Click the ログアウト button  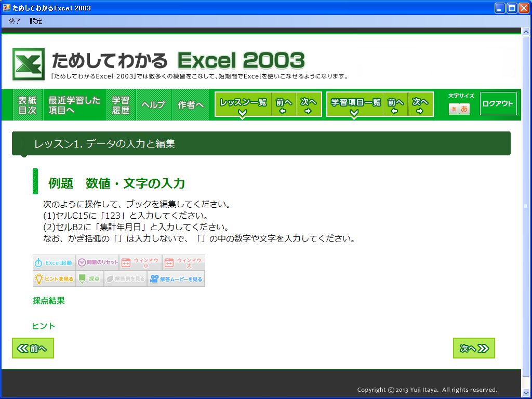tap(498, 104)
